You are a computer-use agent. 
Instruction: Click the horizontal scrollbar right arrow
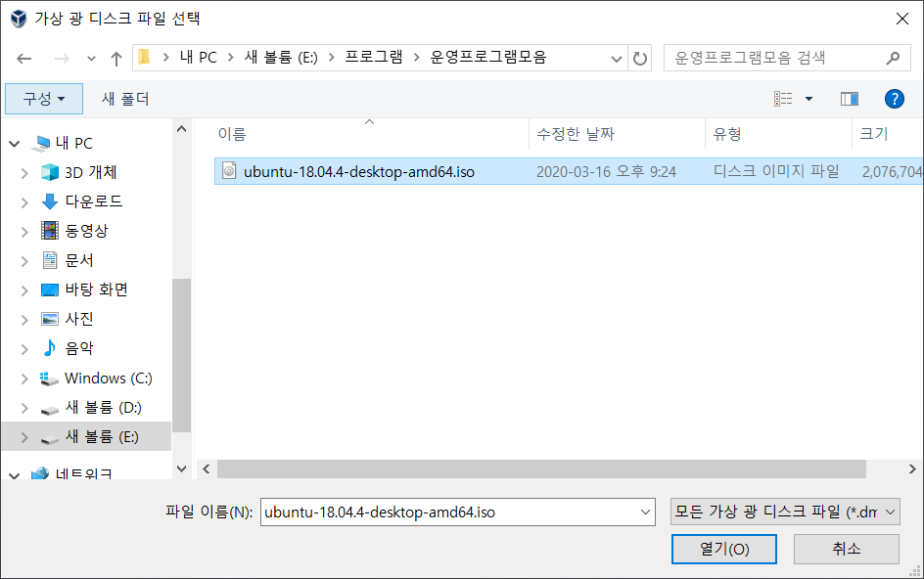[912, 468]
